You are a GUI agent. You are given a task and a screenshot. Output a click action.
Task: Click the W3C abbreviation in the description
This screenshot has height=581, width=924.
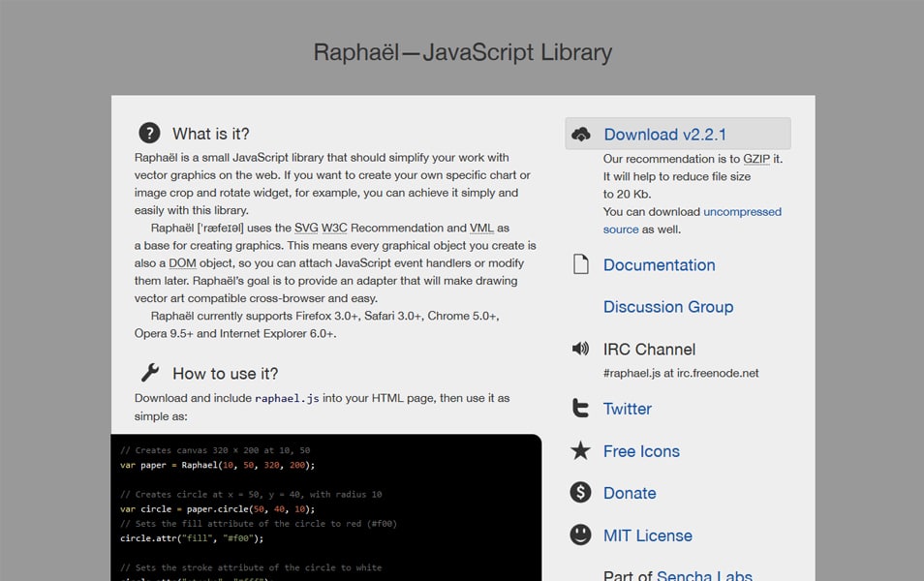pos(334,228)
